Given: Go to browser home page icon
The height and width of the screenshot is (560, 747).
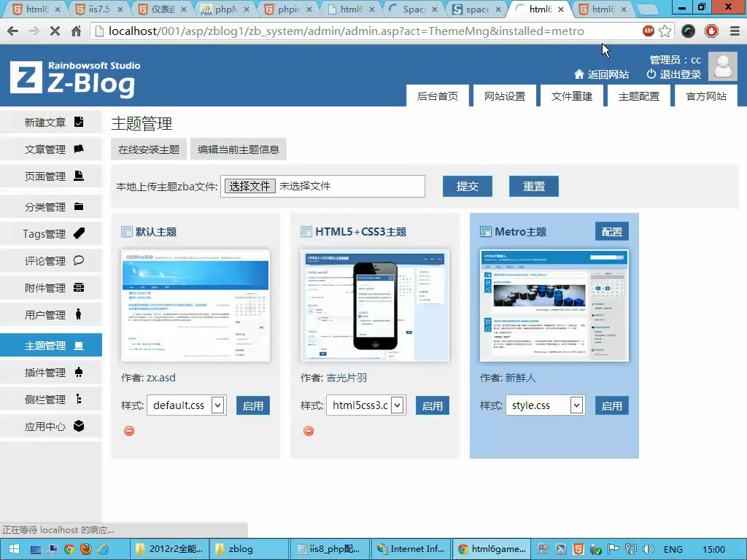Looking at the screenshot, I should point(76,31).
